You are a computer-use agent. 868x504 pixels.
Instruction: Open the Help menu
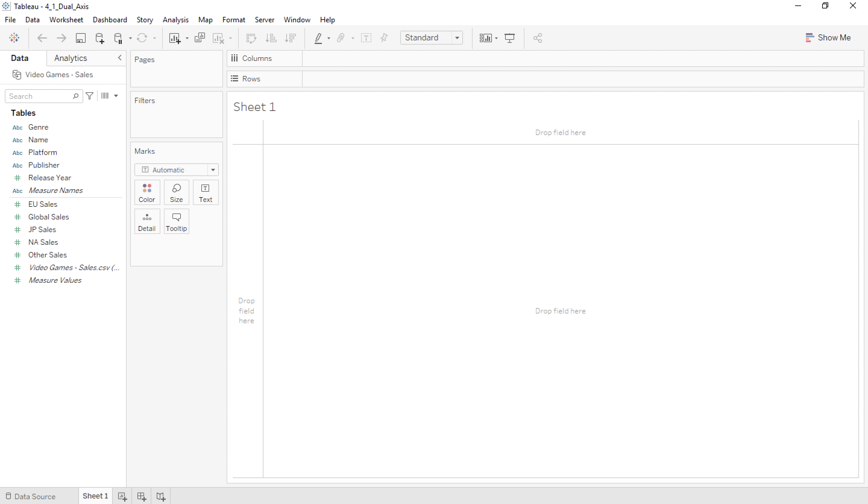click(x=327, y=20)
